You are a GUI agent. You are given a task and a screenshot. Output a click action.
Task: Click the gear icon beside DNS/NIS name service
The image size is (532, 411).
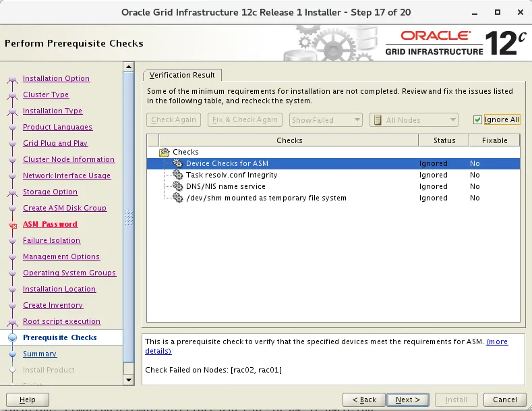point(178,186)
